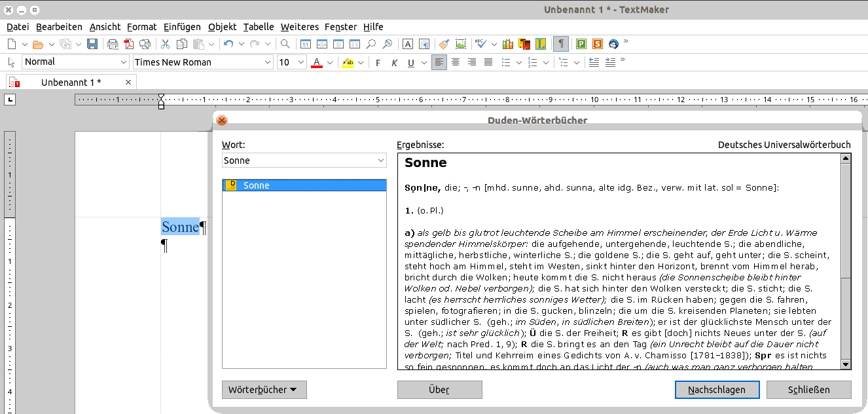Toggle bulleted list button

tap(507, 62)
